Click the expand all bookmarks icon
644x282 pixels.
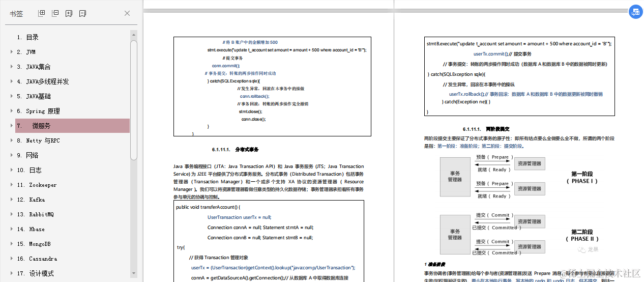[42, 13]
